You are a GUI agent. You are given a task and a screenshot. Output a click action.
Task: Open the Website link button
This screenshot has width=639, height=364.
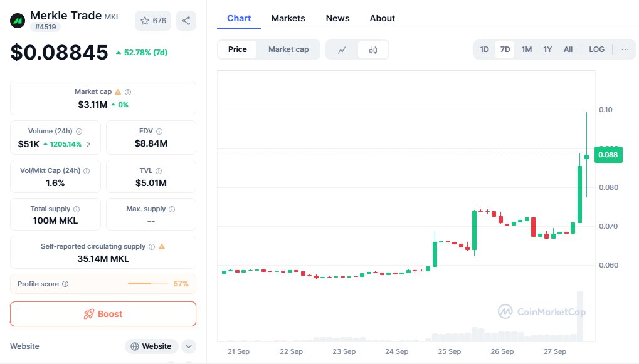click(151, 346)
